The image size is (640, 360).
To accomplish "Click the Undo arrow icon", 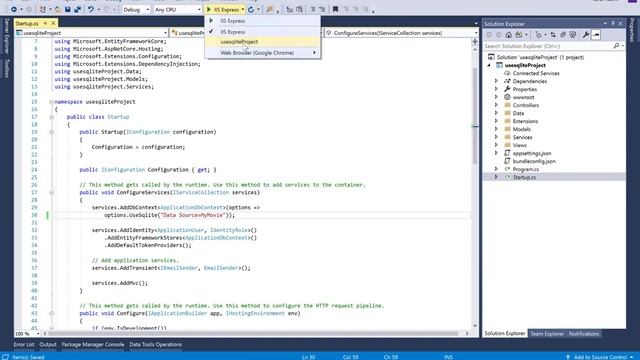I will (91, 9).
